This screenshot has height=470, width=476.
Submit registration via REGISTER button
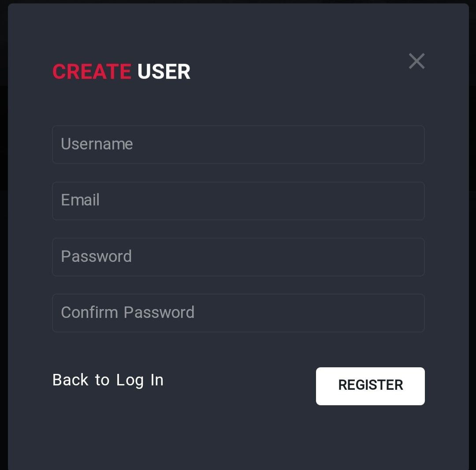pyautogui.click(x=370, y=386)
